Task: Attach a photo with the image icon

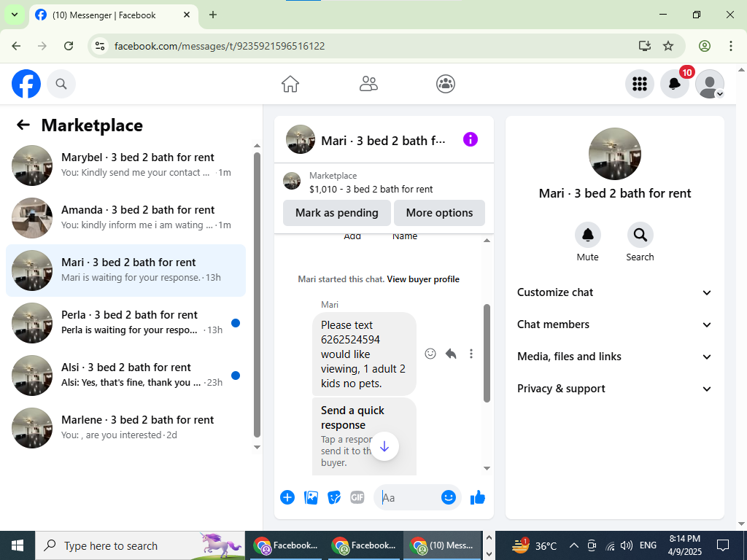Action: pyautogui.click(x=311, y=497)
